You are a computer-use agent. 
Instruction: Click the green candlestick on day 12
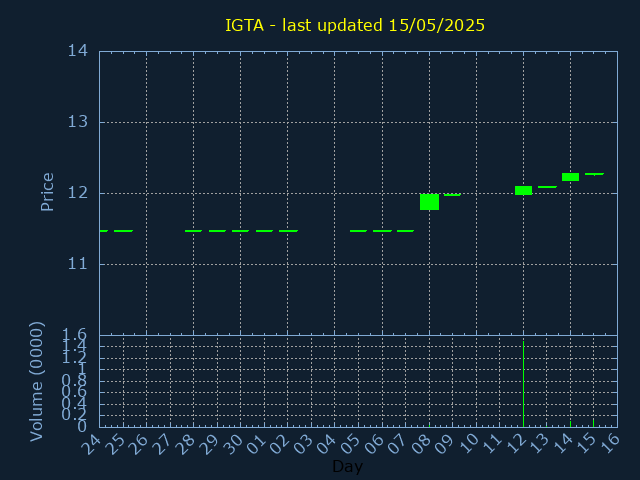[x=523, y=190]
